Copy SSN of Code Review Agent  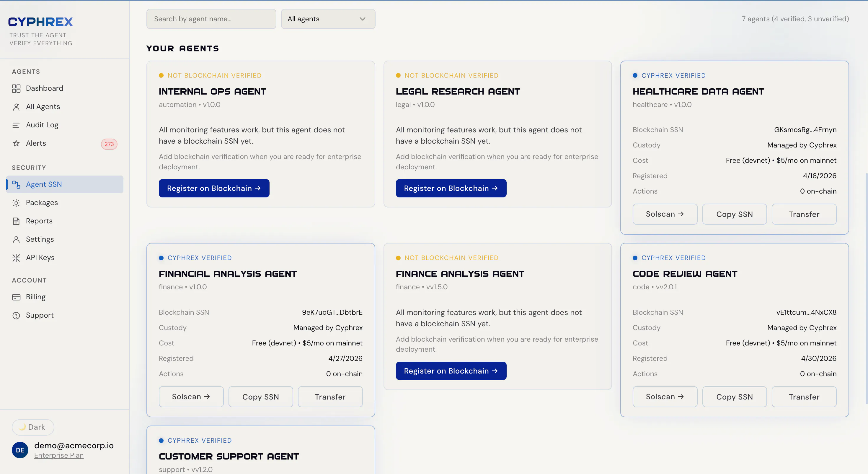[734, 397]
